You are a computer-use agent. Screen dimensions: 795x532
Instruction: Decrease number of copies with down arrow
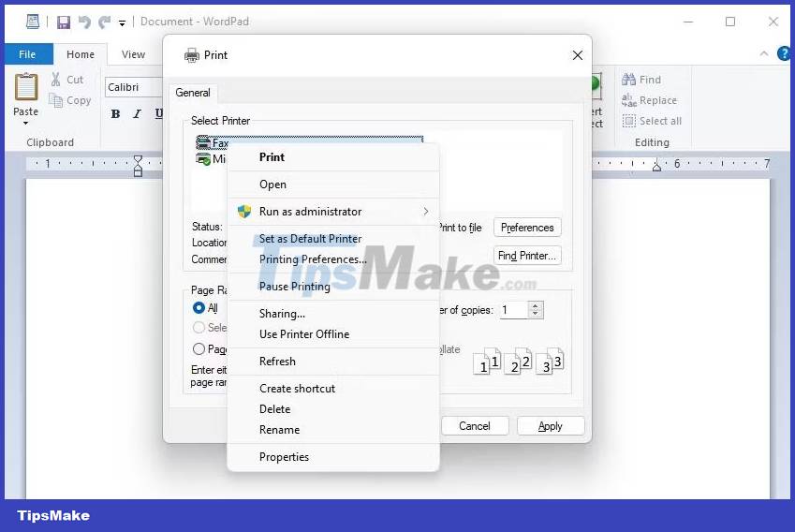click(x=536, y=315)
